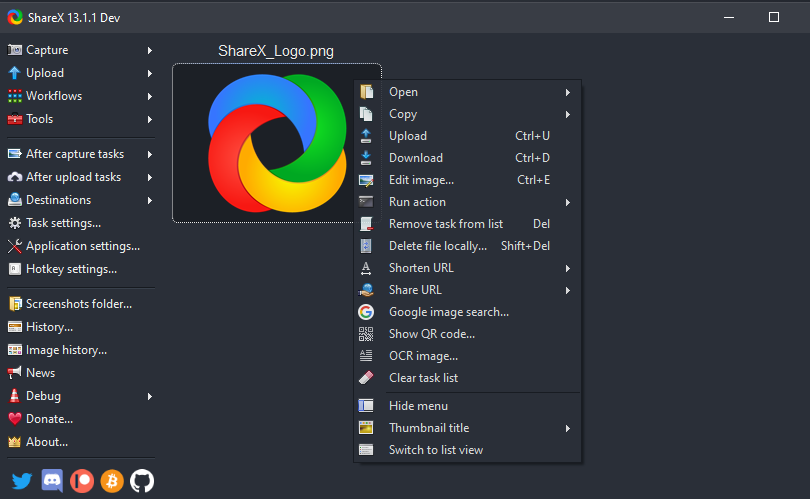Screen dimensions: 810x499
Task: Click the Workflows grid icon
Action: click(x=14, y=96)
